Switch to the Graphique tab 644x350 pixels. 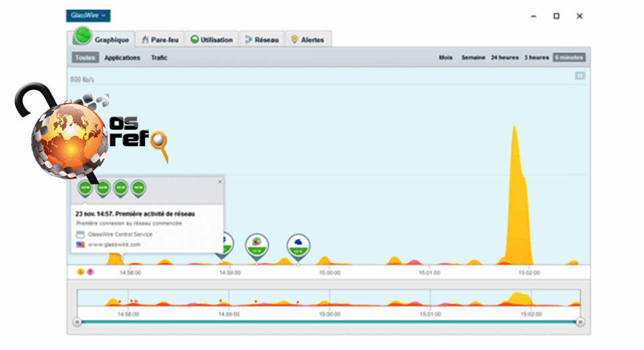click(x=101, y=39)
